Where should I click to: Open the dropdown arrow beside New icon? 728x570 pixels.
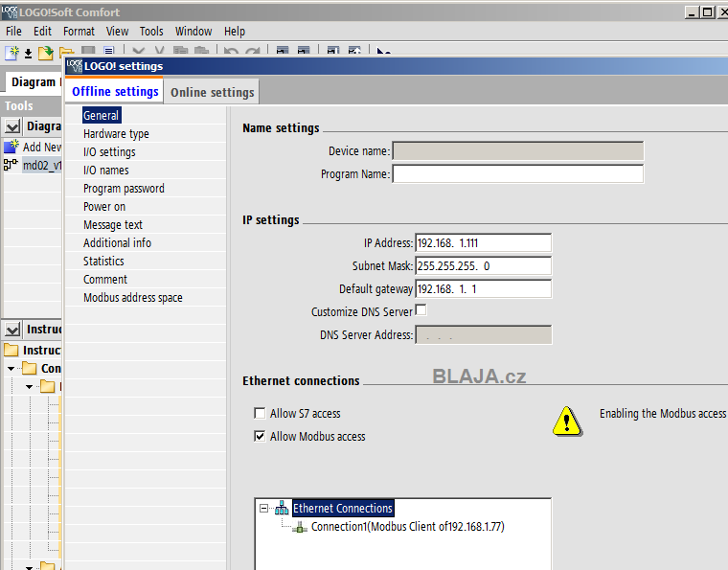(28, 54)
